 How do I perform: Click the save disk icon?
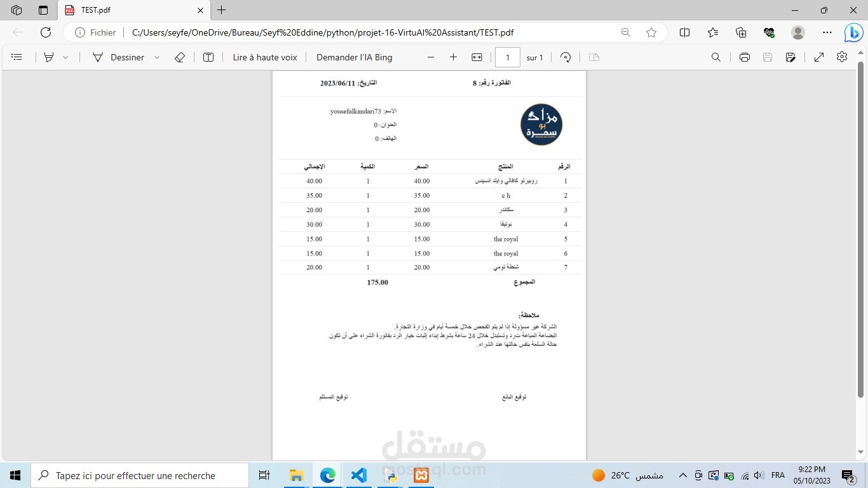(x=768, y=57)
